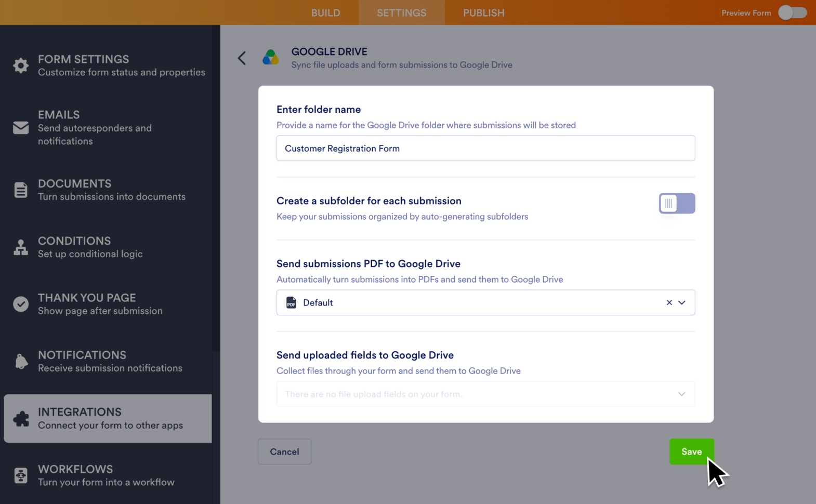Click the Workflows icon in sidebar
The width and height of the screenshot is (816, 504).
point(21,475)
